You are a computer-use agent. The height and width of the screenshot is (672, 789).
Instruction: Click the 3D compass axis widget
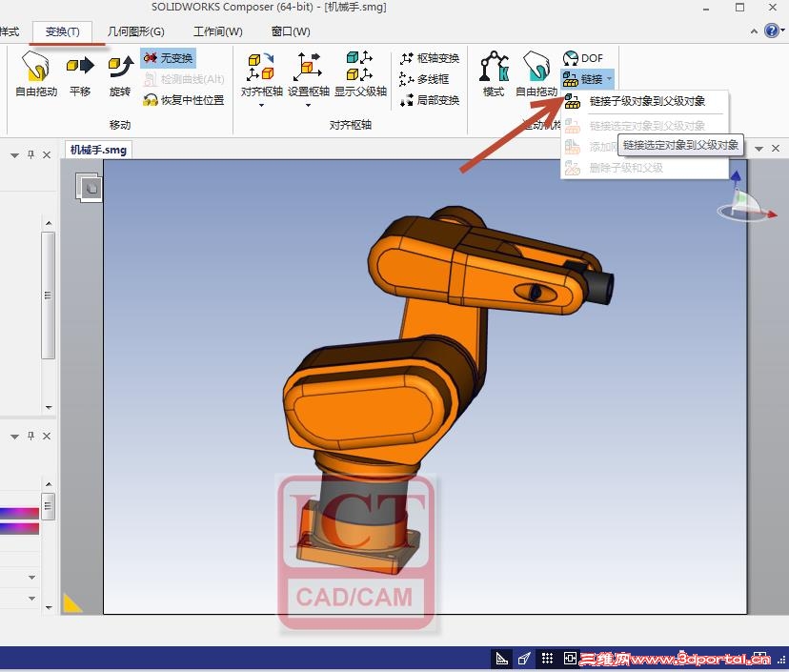(x=747, y=199)
